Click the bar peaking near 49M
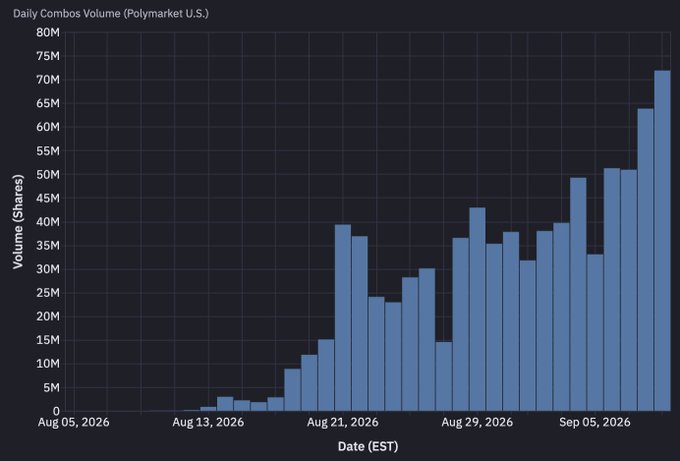 tap(578, 294)
